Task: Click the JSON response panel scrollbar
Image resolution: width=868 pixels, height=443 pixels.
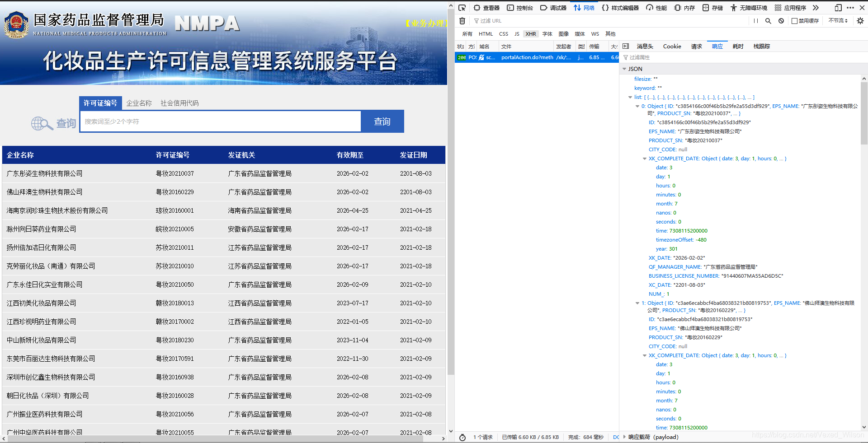Action: click(x=864, y=113)
